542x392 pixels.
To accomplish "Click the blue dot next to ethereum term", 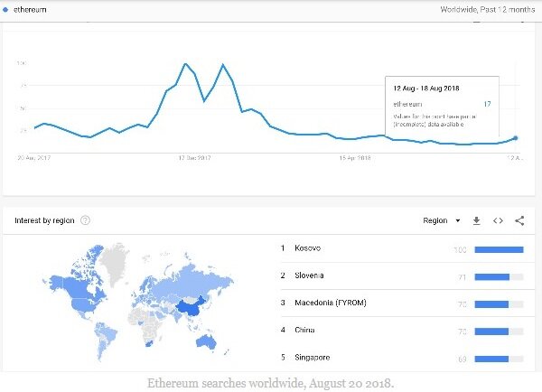I will 5,10.
